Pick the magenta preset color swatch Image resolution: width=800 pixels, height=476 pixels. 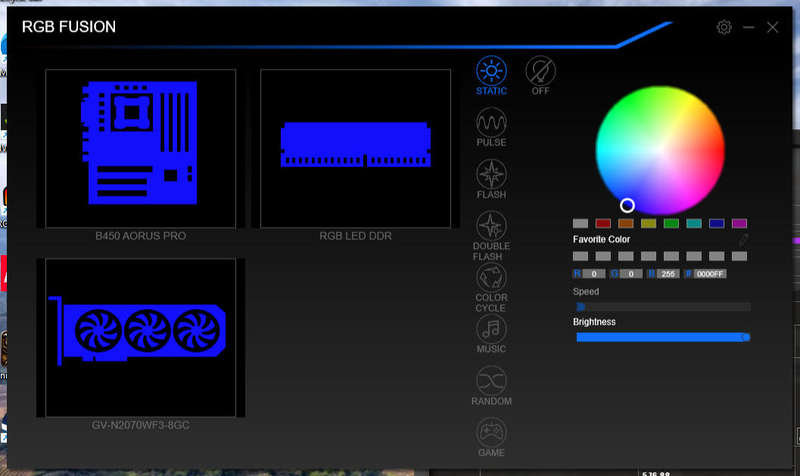point(739,223)
